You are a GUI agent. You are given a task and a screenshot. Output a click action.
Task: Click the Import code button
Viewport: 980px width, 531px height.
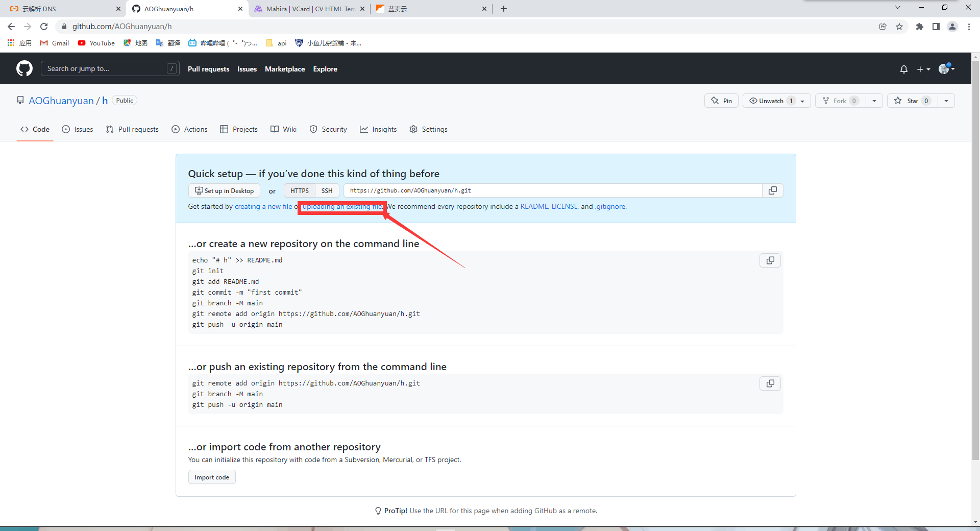(x=211, y=477)
